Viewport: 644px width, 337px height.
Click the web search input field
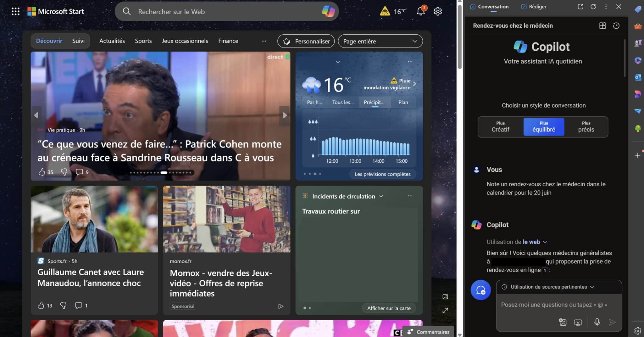pyautogui.click(x=226, y=12)
